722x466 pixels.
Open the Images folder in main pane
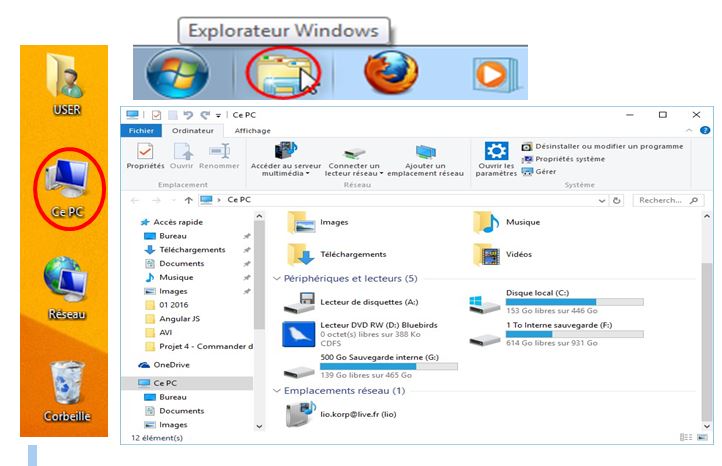318,222
